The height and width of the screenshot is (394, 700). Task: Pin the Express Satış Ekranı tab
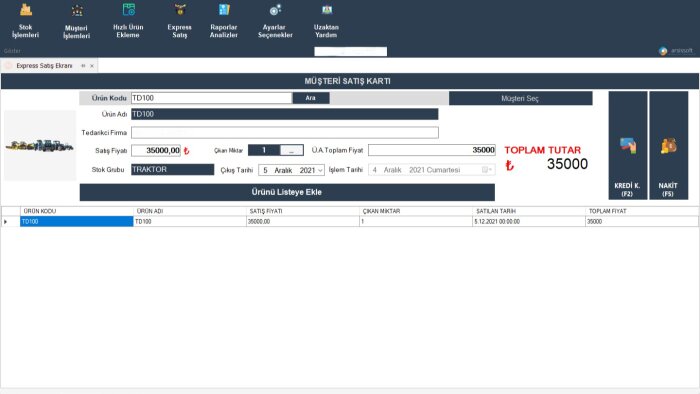point(83,66)
